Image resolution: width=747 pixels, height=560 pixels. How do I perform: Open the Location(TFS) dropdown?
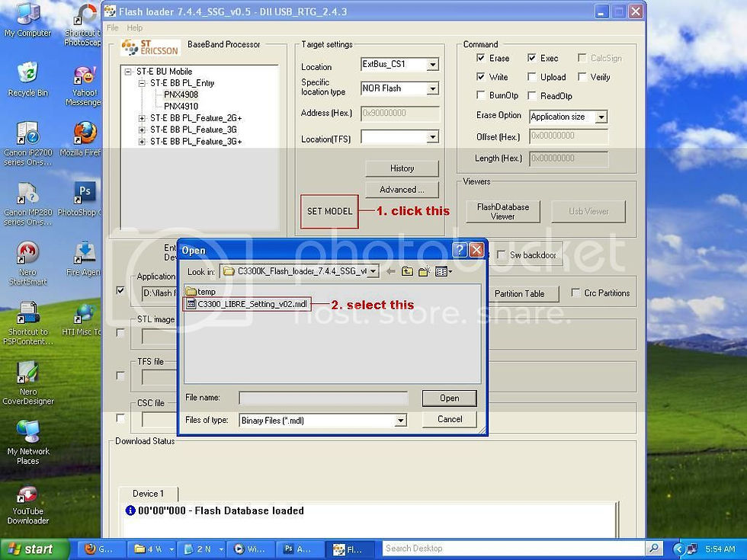(432, 137)
